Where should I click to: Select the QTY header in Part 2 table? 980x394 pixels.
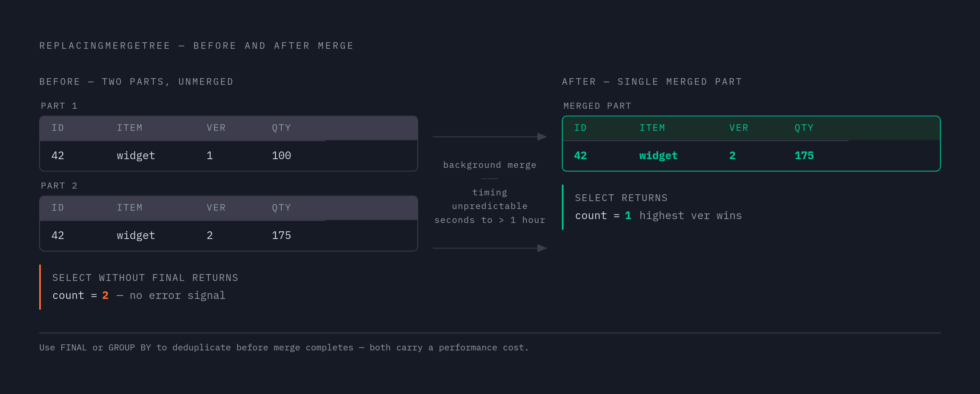click(281, 208)
